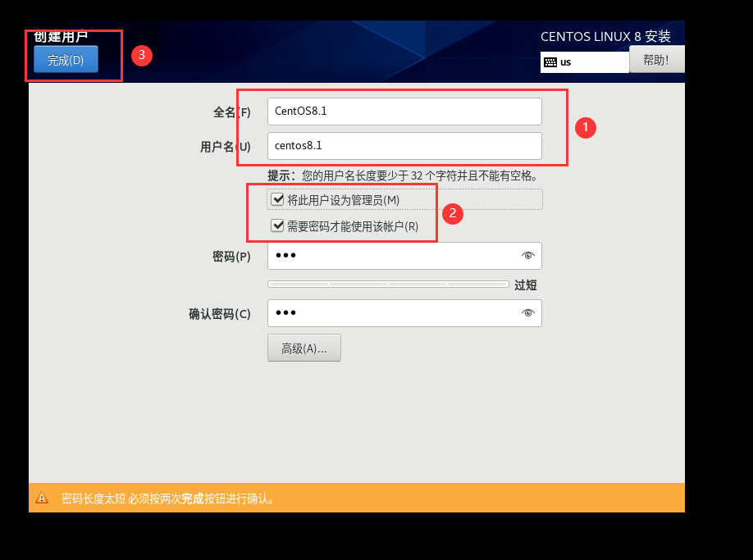Click the us keyboard layout indicator

tap(585, 62)
